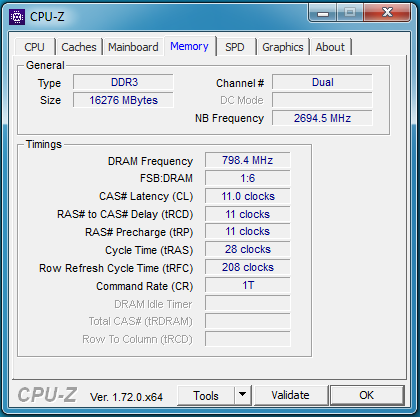The height and width of the screenshot is (417, 420).
Task: Open the Caches tab
Action: pyautogui.click(x=79, y=47)
